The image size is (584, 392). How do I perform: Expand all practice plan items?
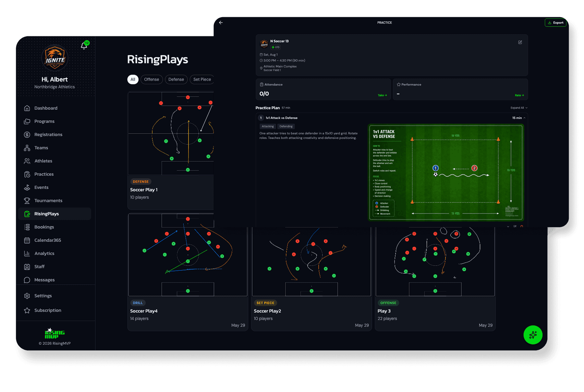pos(519,108)
